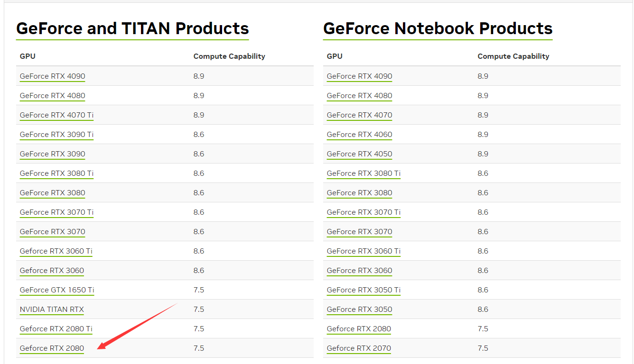
Task: Open GeForce RTX 4090 in the Notebook Products table
Action: tap(360, 76)
